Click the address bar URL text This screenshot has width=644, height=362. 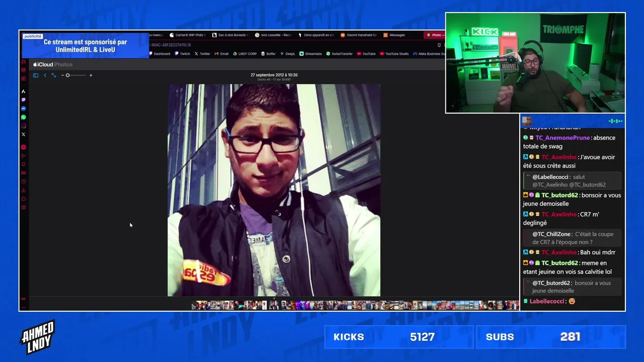(x=170, y=45)
